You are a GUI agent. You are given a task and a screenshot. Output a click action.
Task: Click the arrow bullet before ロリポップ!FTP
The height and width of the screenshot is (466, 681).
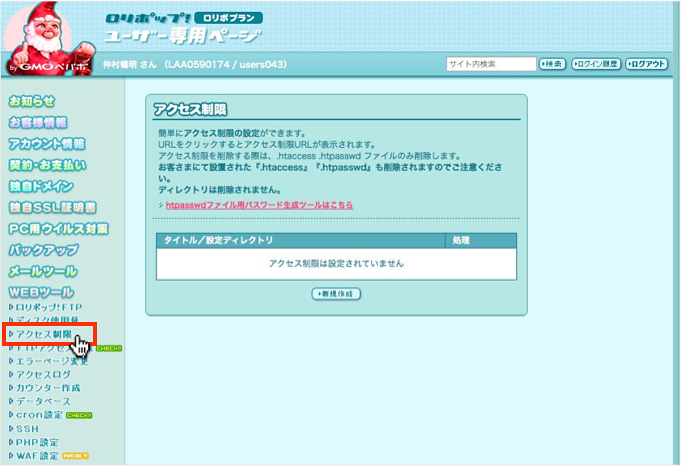(x=11, y=307)
